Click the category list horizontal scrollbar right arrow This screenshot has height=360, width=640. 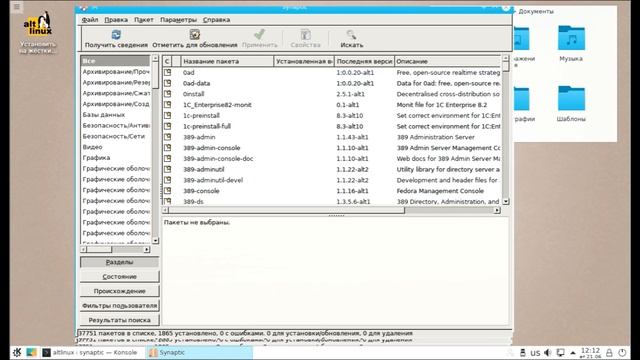[x=147, y=249]
